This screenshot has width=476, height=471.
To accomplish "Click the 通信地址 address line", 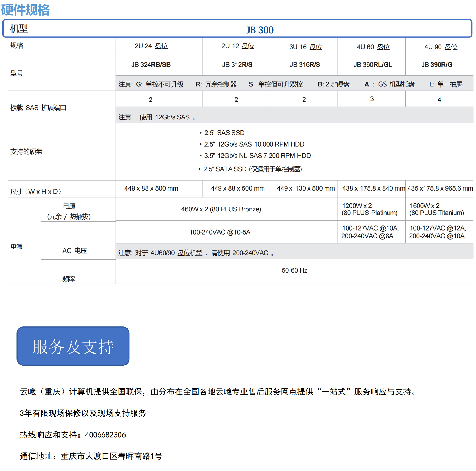I will coord(91,456).
